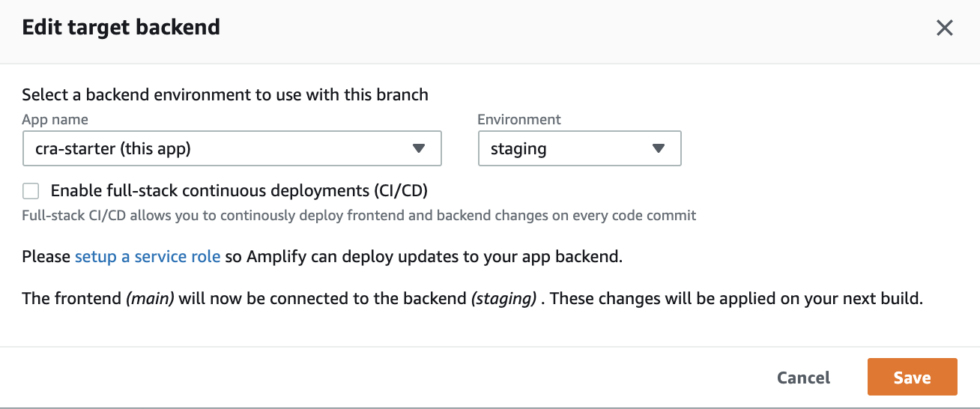Open the setup a service role link
The image size is (980, 409).
pyautogui.click(x=148, y=257)
